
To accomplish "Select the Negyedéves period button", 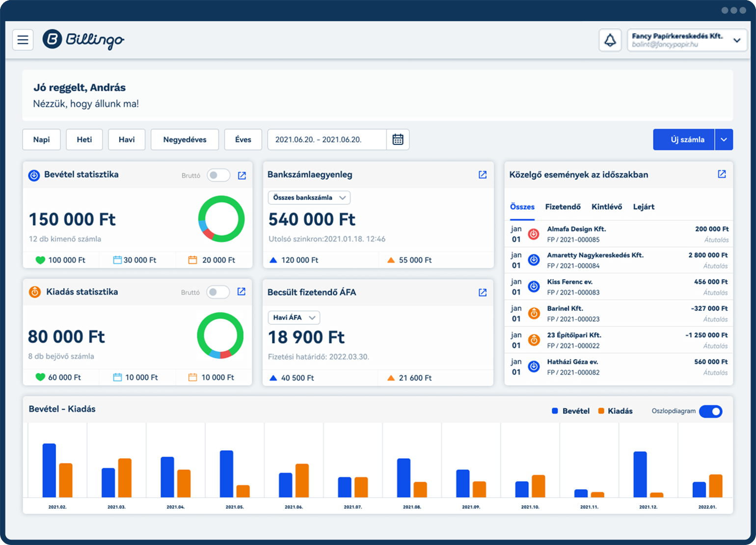I will [185, 139].
